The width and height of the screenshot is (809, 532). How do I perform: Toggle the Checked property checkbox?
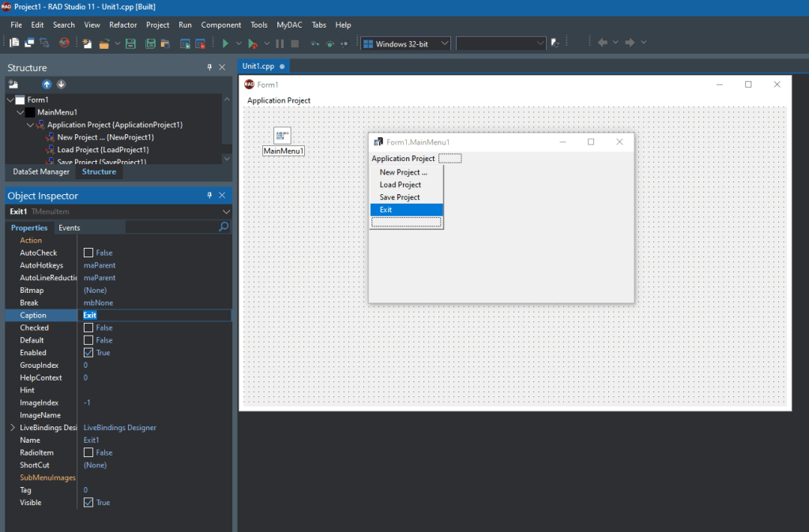click(x=88, y=328)
